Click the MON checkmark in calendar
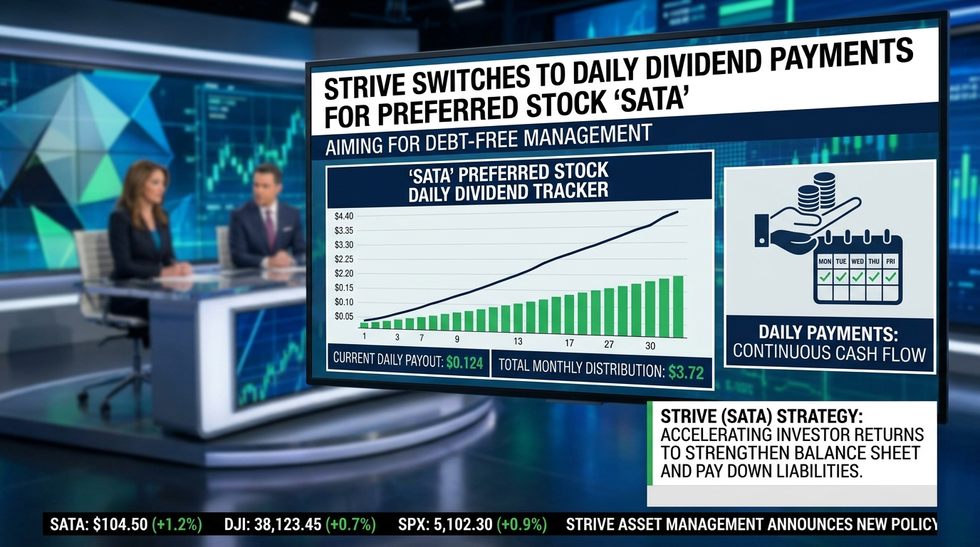This screenshot has width=980, height=547. (x=825, y=276)
